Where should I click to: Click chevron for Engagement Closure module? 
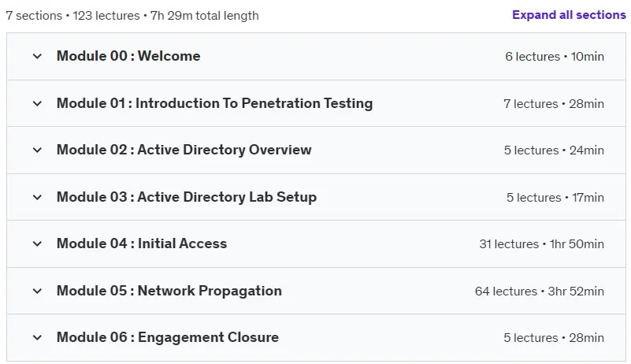click(37, 338)
